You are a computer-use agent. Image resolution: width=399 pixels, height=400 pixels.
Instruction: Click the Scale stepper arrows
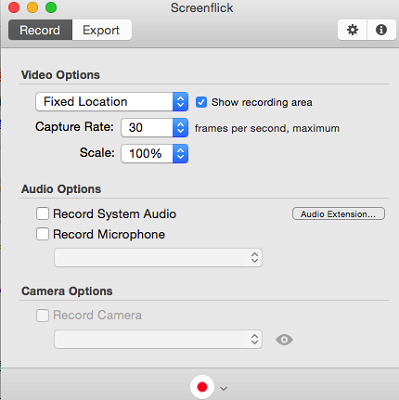(x=180, y=154)
